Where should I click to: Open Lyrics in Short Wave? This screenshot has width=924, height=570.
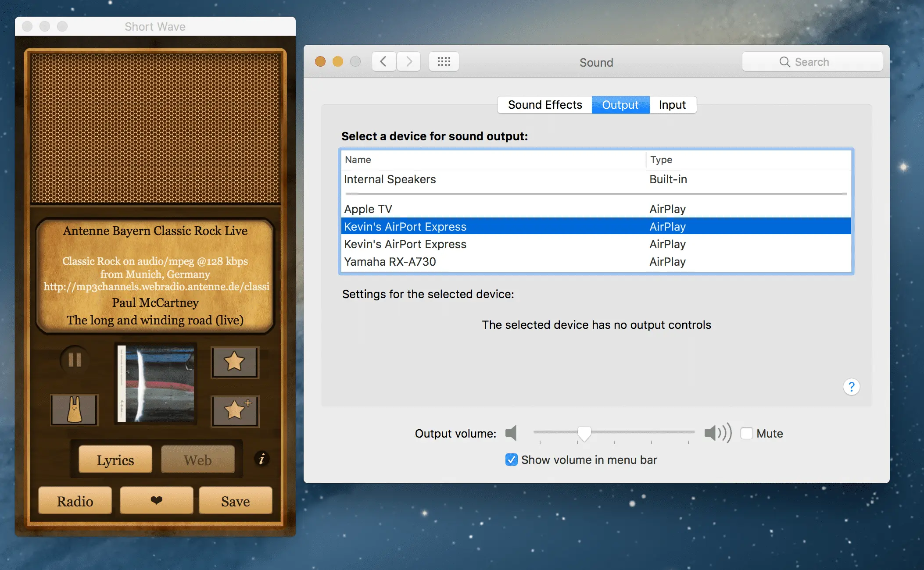(x=115, y=460)
